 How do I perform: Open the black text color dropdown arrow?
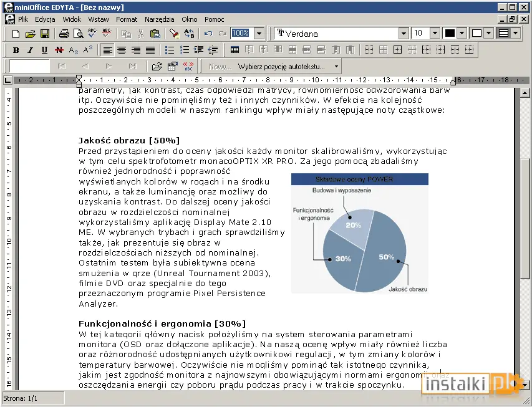[462, 33]
